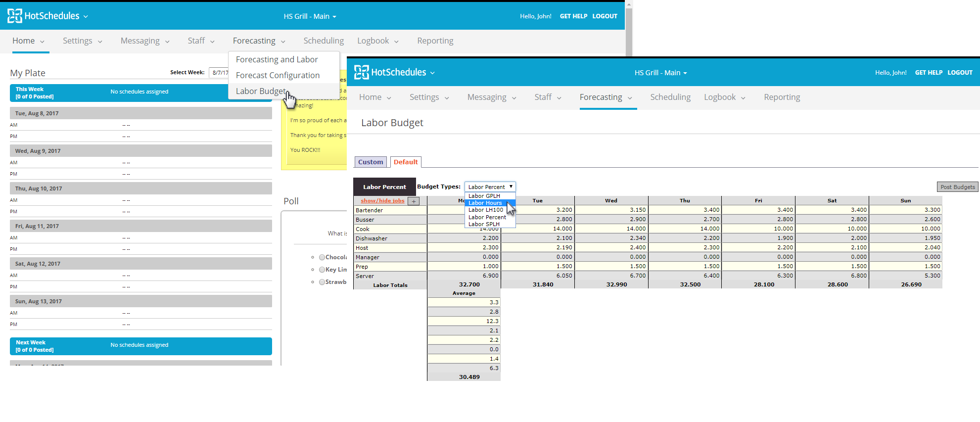The width and height of the screenshot is (980, 422).
Task: Open Budget Types dropdown showing Labor Percent
Action: (490, 187)
